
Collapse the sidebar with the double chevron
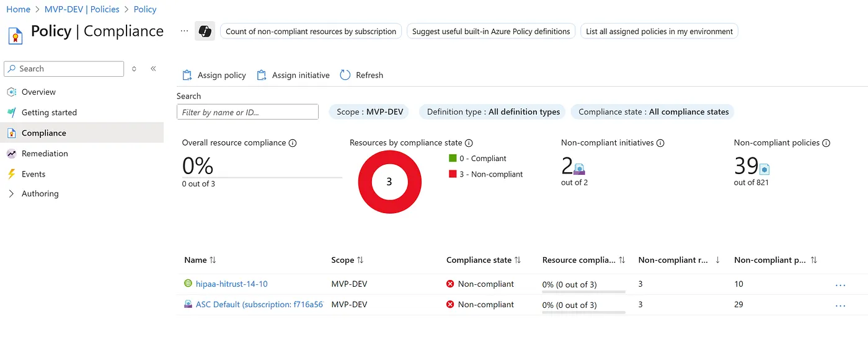(153, 69)
